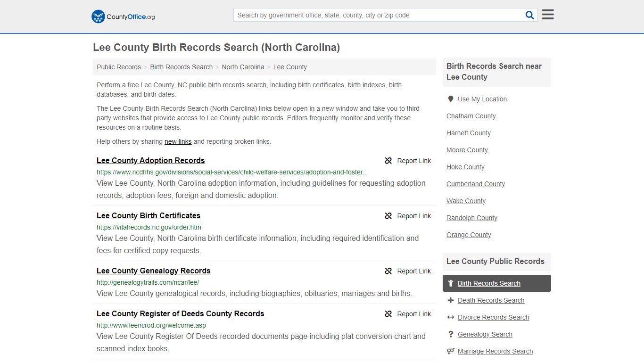Click broken-link icon for Genealogy Records
644x362 pixels.
pyautogui.click(x=388, y=271)
